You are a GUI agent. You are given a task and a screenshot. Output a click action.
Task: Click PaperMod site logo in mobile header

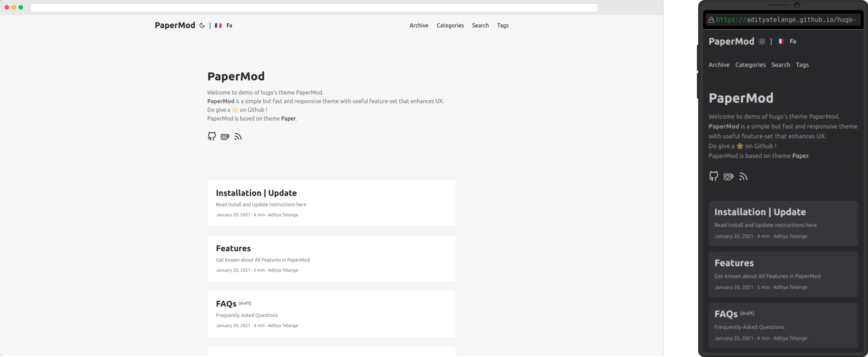click(731, 41)
